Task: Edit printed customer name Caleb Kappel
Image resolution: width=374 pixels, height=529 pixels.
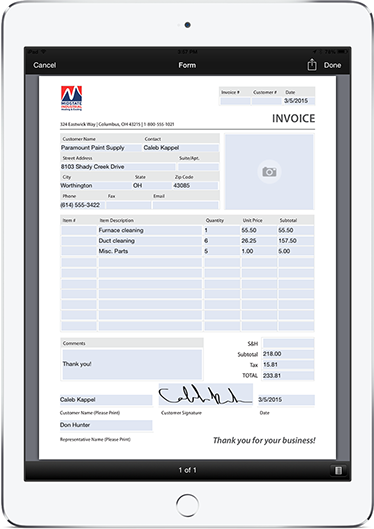Action: 106,400
